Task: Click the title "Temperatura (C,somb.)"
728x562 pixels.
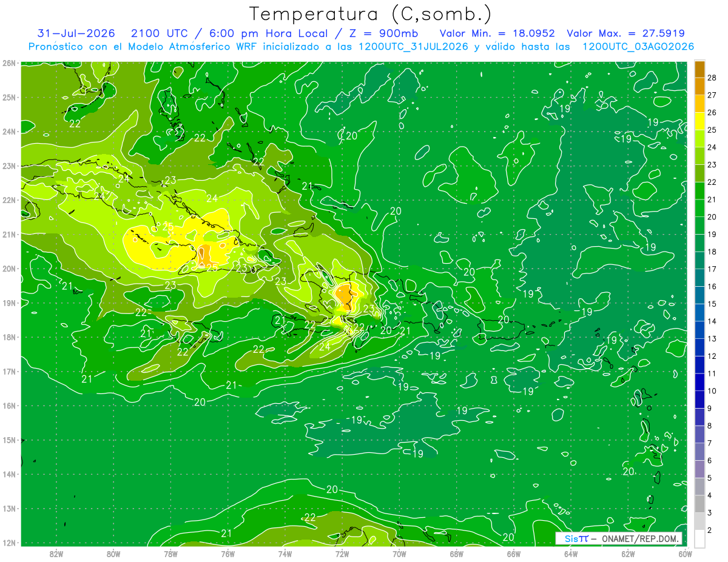Action: pyautogui.click(x=370, y=15)
